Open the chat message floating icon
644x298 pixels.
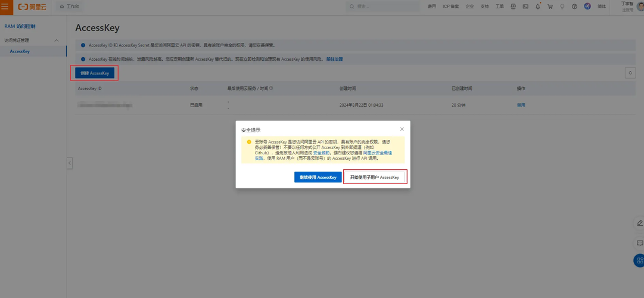pyautogui.click(x=639, y=243)
